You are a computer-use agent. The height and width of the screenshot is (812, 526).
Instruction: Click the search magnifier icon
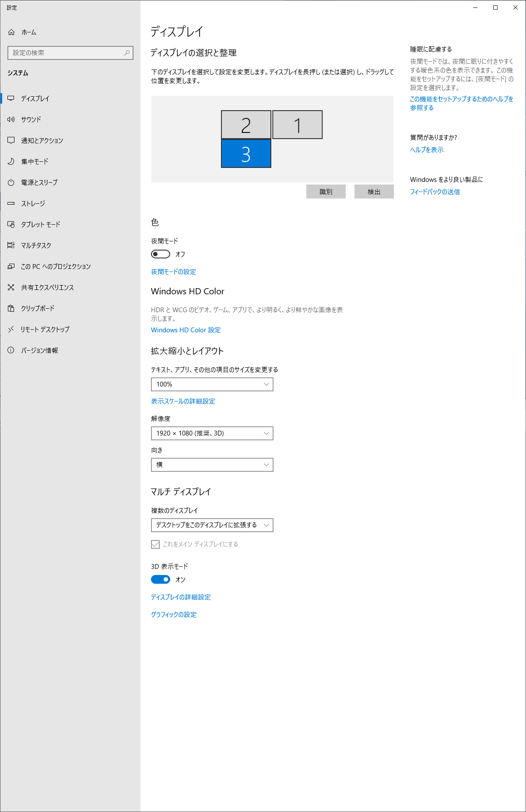[127, 53]
